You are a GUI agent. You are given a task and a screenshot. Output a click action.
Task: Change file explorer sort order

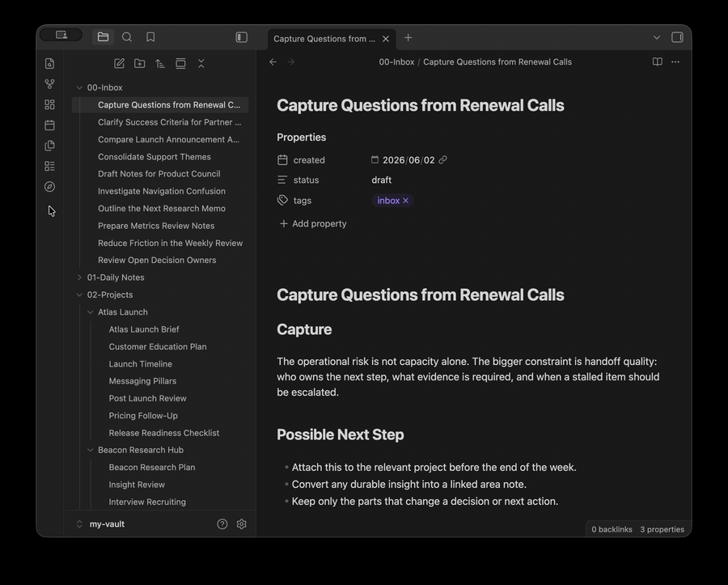click(160, 64)
